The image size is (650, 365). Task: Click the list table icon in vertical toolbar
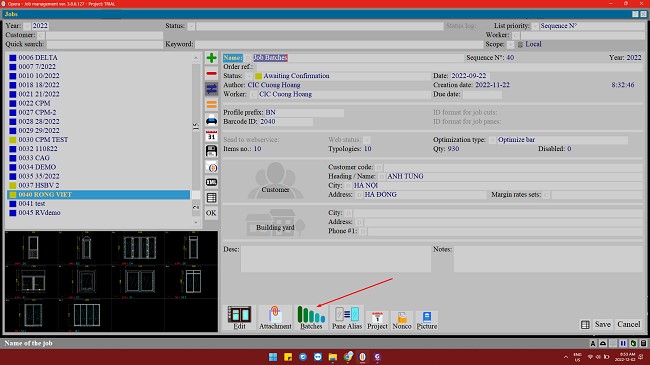click(x=211, y=198)
